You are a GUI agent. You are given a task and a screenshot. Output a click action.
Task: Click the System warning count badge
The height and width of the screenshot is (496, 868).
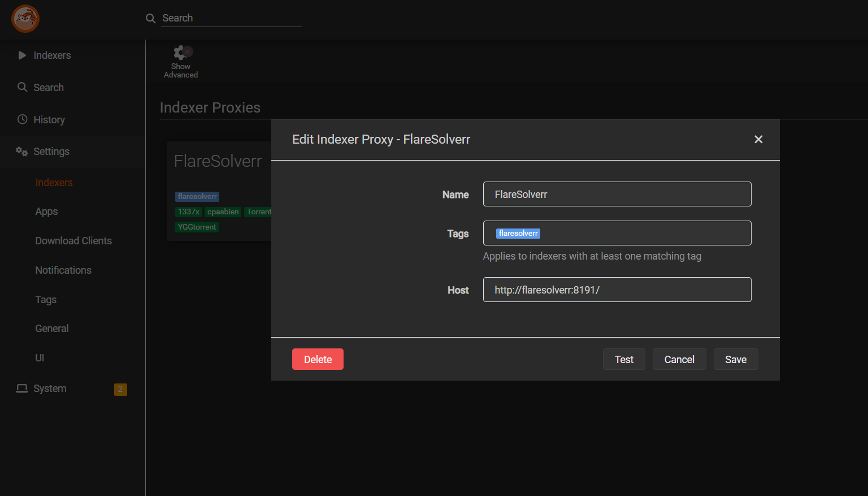[x=120, y=389]
